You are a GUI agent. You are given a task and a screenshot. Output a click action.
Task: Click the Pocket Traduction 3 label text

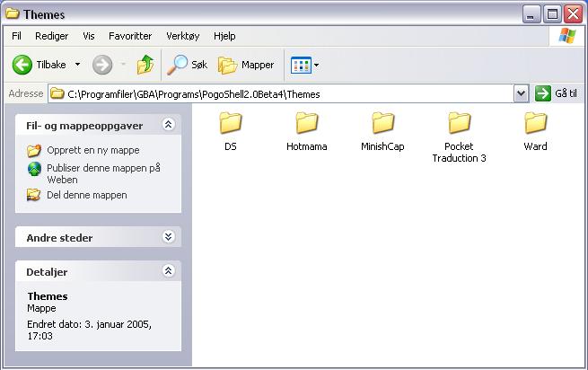459,152
